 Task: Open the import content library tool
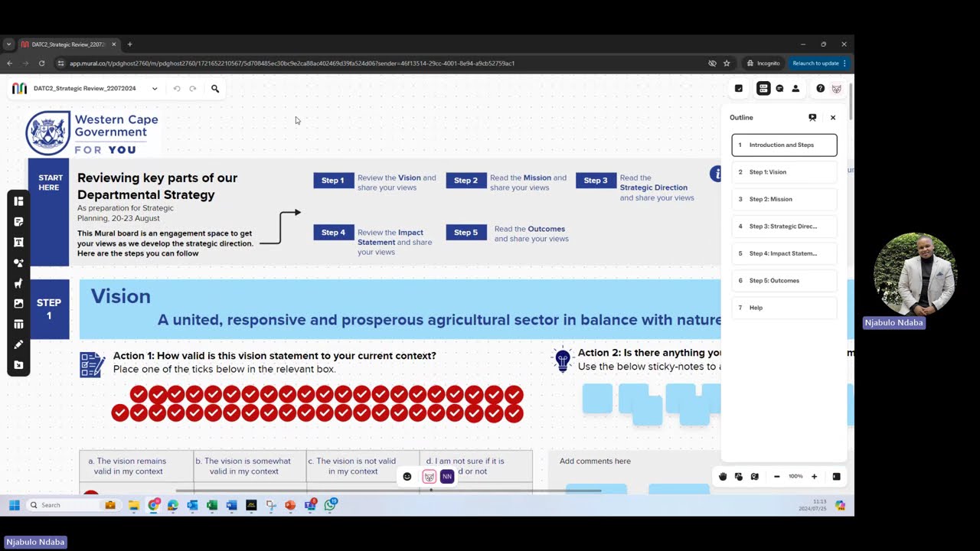coord(18,365)
